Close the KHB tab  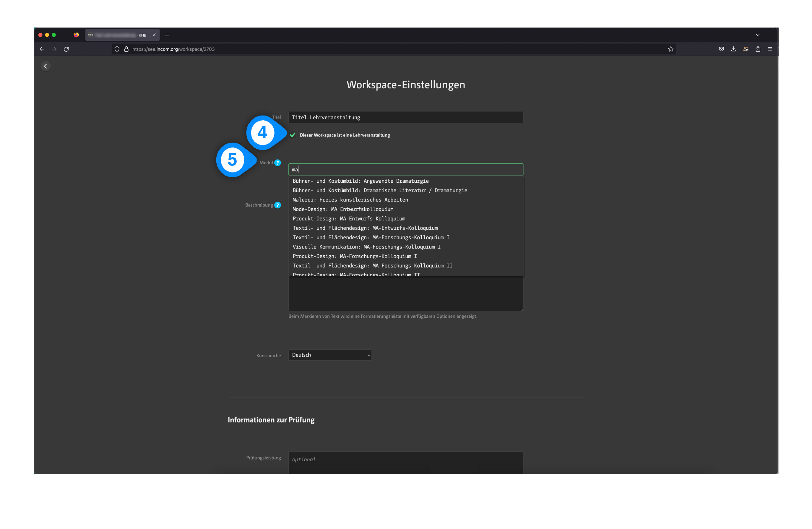coord(154,35)
